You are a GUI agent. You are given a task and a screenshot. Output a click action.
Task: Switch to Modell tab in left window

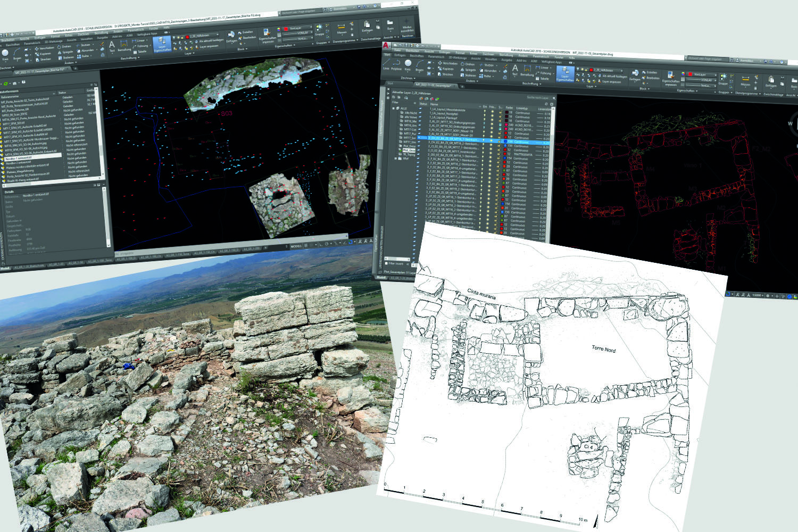click(4, 269)
